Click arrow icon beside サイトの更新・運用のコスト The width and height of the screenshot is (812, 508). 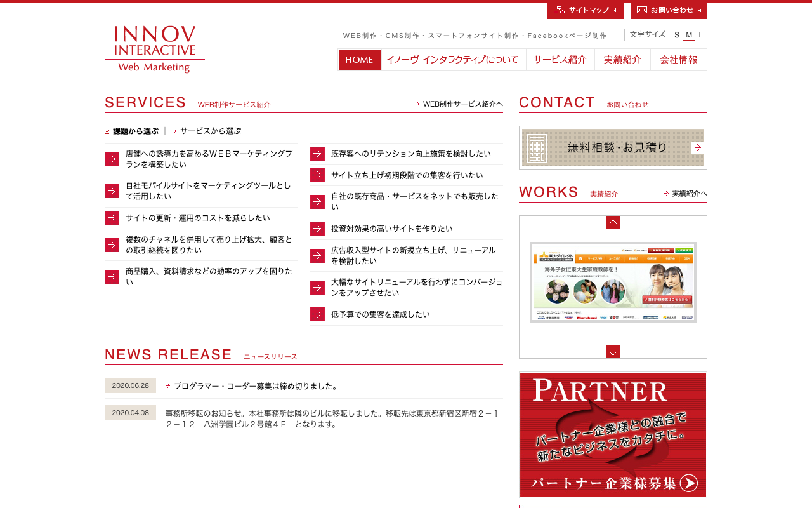[x=112, y=218]
